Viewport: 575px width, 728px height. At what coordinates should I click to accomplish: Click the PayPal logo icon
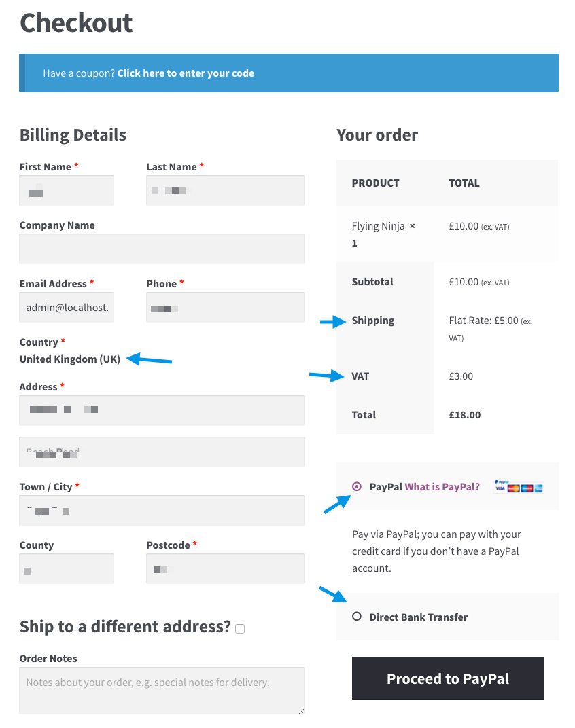[502, 481]
